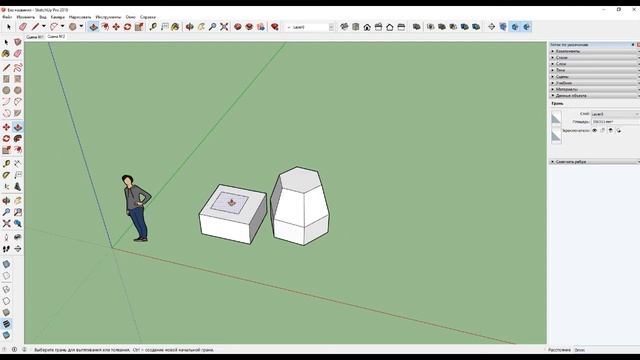The height and width of the screenshot is (360, 640).
Task: Select the Paint Bucket in top toolbar
Action: 176,27
